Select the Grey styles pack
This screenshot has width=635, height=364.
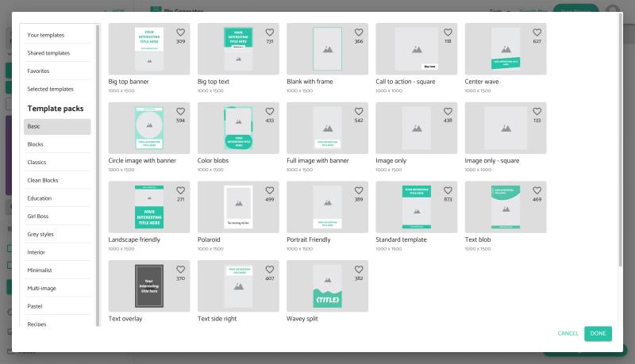(57, 235)
